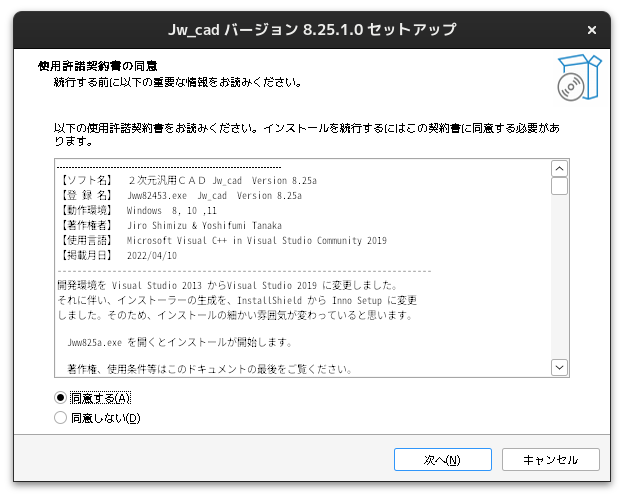This screenshot has width=624, height=498.
Task: Click the 【使用言語】 Microsoft Visual C++ line
Action: tap(222, 240)
